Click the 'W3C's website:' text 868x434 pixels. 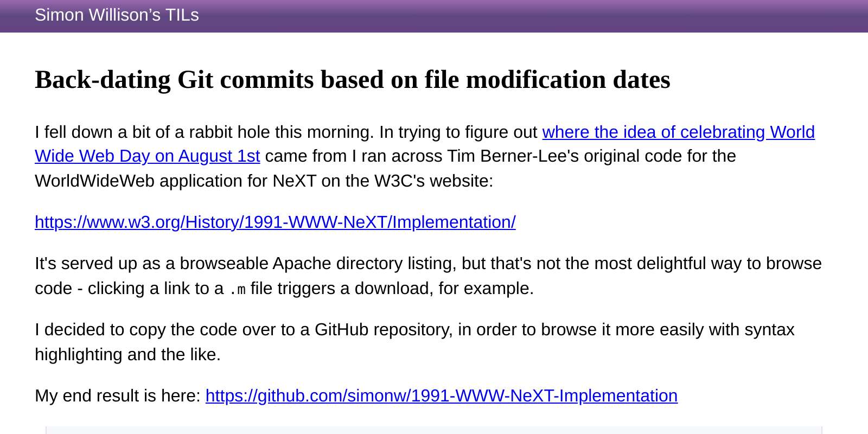[434, 181]
